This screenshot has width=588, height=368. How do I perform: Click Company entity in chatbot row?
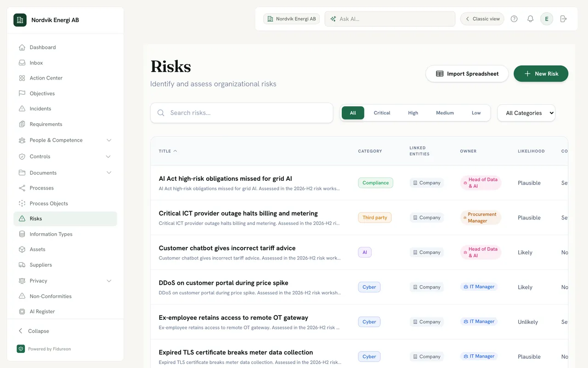[x=427, y=252]
